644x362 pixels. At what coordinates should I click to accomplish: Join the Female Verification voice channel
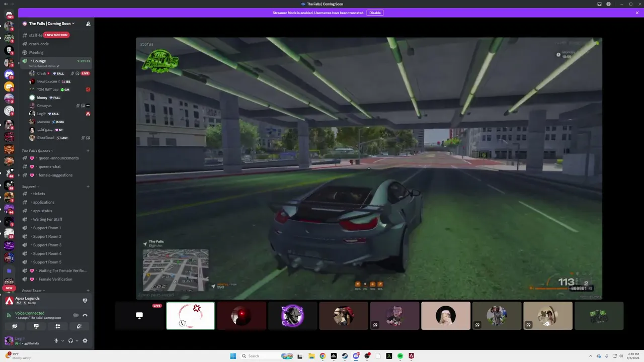pos(55,279)
